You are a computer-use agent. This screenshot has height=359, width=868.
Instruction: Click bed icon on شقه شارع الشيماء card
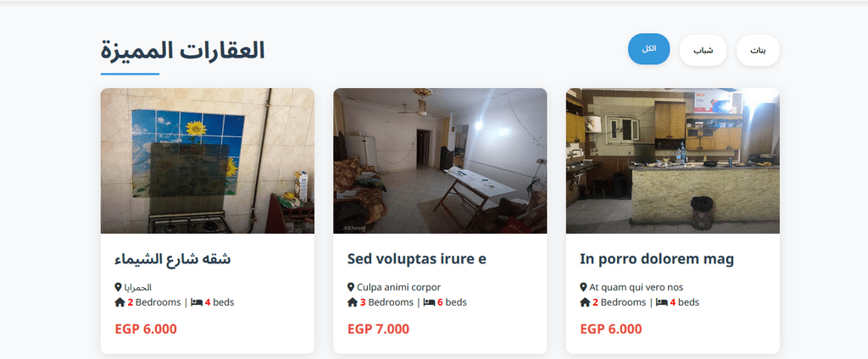tap(197, 302)
